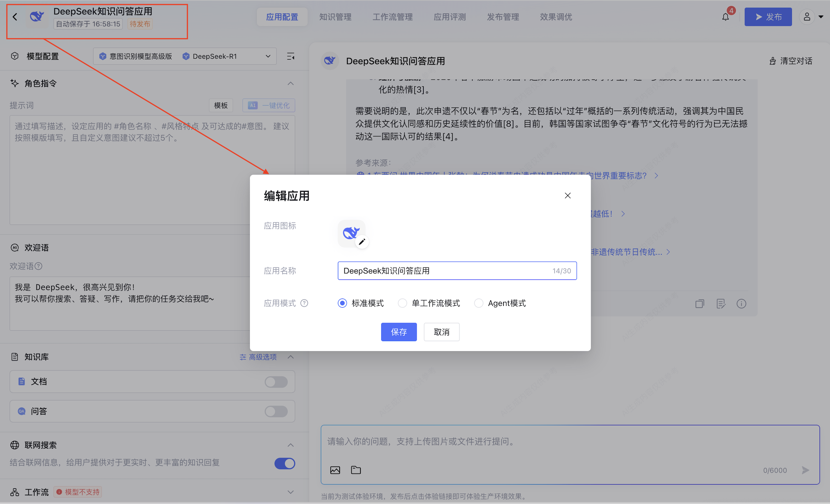Image resolution: width=830 pixels, height=504 pixels.
Task: Click the pencil icon on app icon
Action: tap(362, 242)
